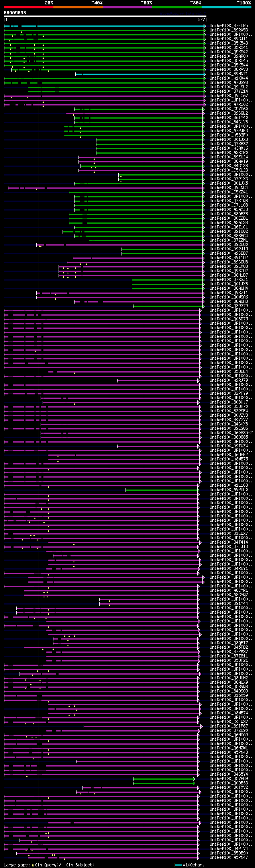This screenshot has width=255, height=868.
Task: Open hit UniRef100_A9RJ79
Action: coord(229,380)
